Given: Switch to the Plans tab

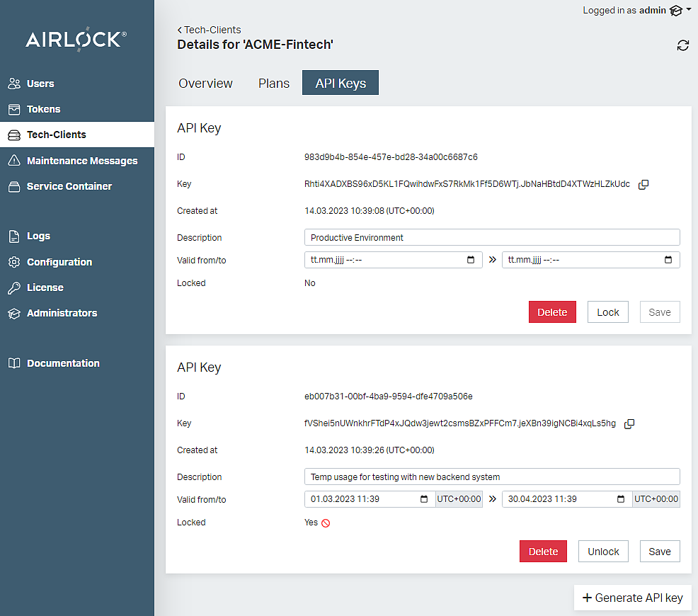Looking at the screenshot, I should pyautogui.click(x=273, y=83).
